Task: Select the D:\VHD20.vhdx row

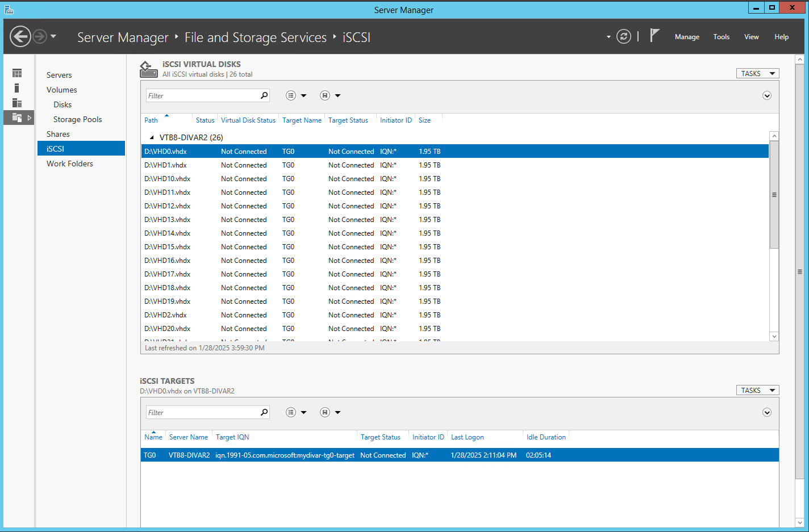Action: tap(454, 328)
